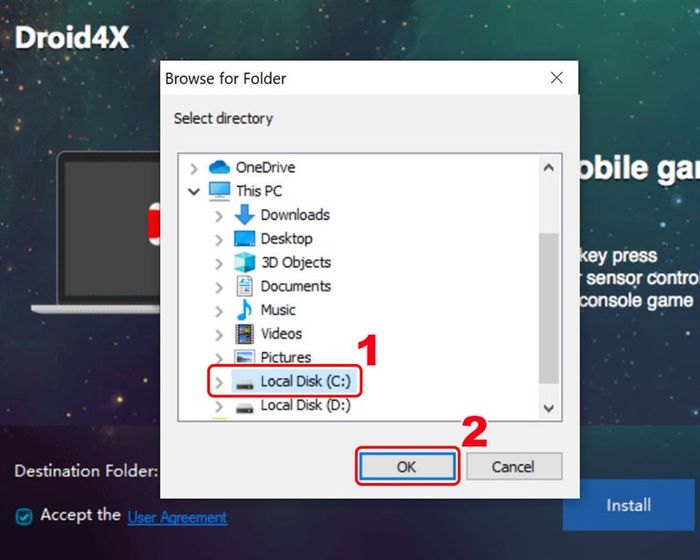Open the User Agreement link

(x=177, y=517)
